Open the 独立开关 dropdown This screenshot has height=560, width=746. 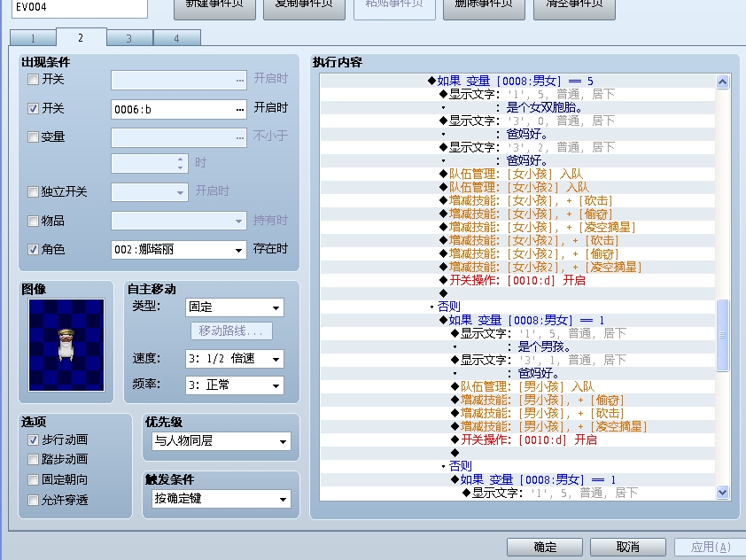tap(150, 192)
